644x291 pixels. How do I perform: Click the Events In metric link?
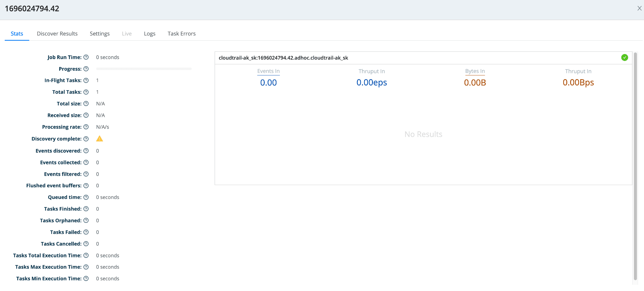[x=268, y=71]
